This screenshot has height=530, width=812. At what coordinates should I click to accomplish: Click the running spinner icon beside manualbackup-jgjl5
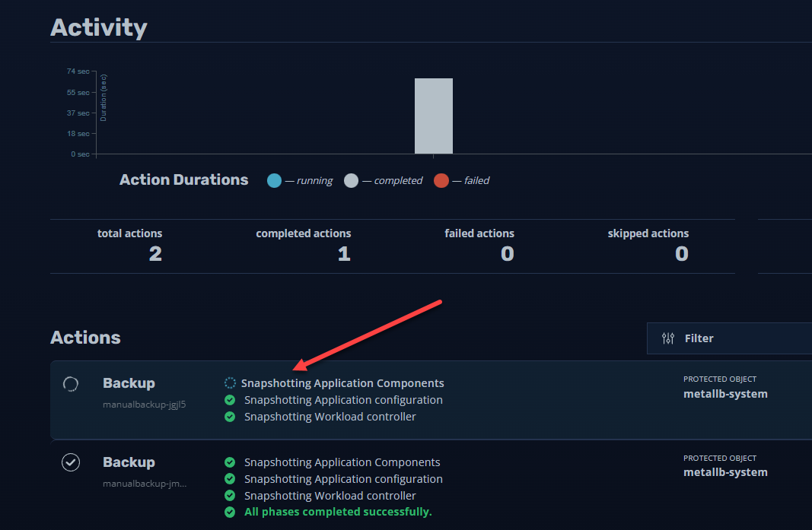[71, 384]
